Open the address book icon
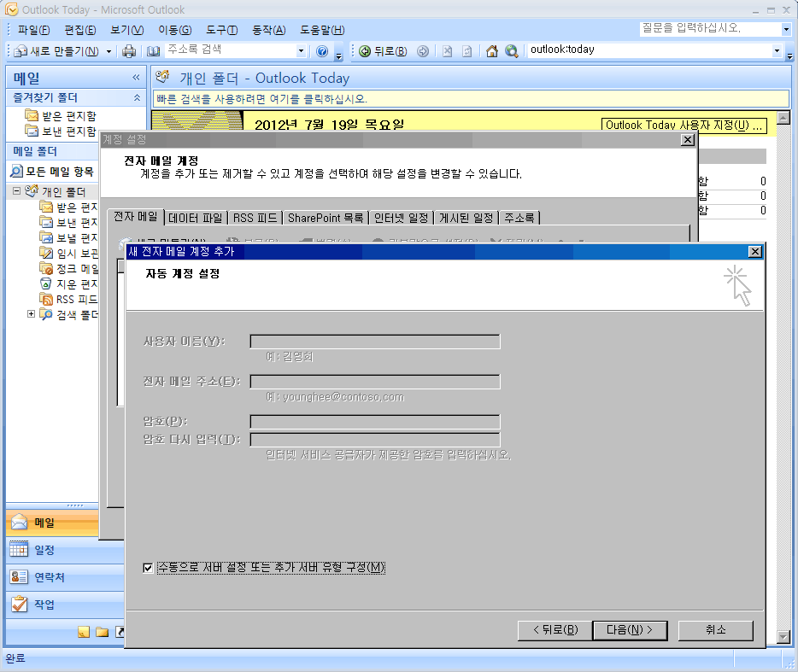798x672 pixels. tap(153, 51)
